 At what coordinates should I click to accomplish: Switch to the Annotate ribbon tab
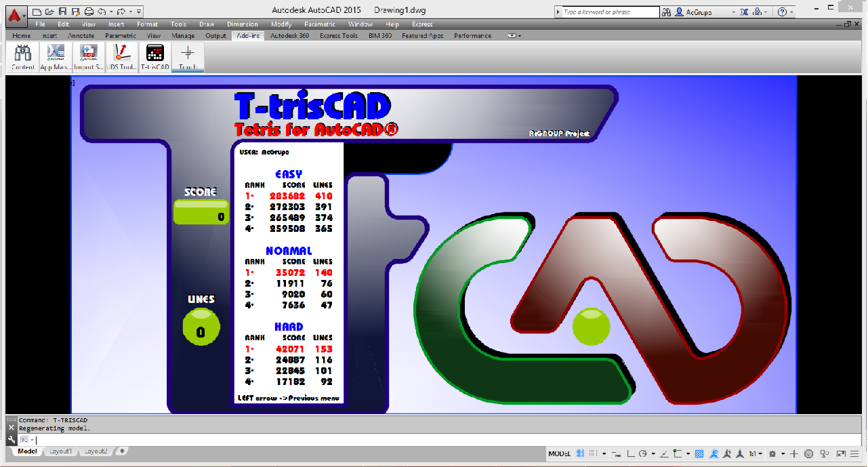(81, 36)
